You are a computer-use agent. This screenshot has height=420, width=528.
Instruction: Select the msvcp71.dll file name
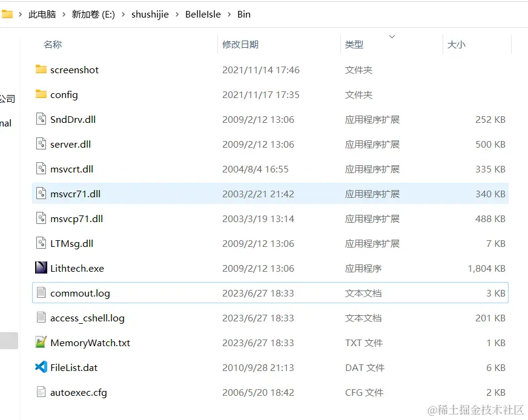click(76, 219)
